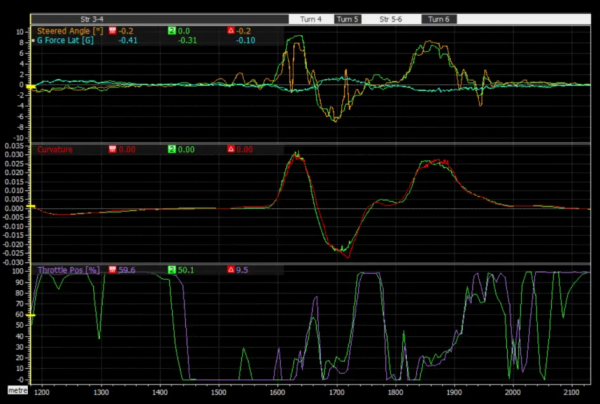Click the red lap icon beside Curvature
Viewport: 600px width, 404px height.
tap(110, 149)
